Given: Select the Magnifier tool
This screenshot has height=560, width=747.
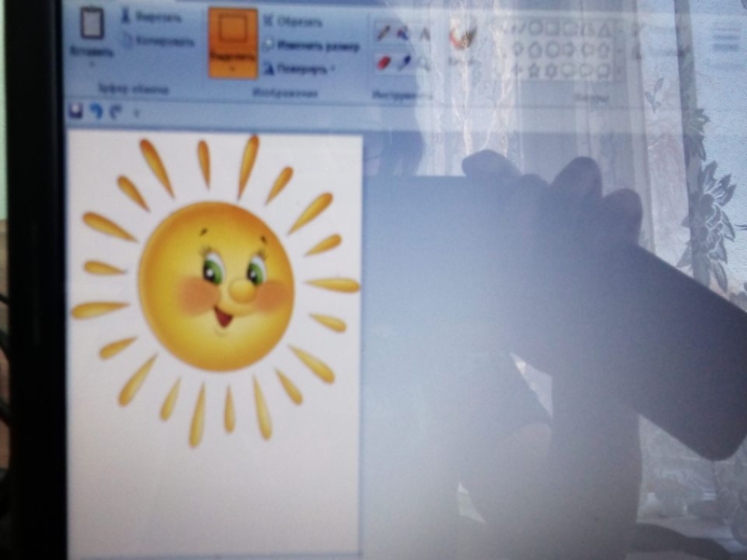Looking at the screenshot, I should [x=423, y=63].
